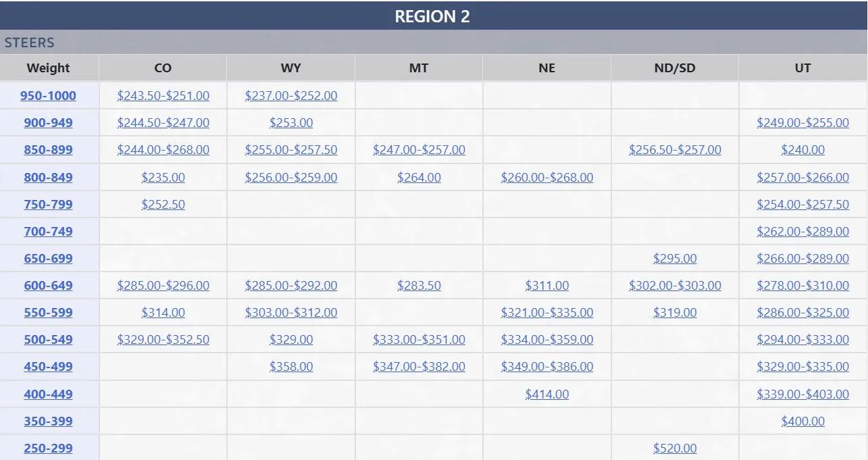Click the ND/SD column header

(x=675, y=68)
